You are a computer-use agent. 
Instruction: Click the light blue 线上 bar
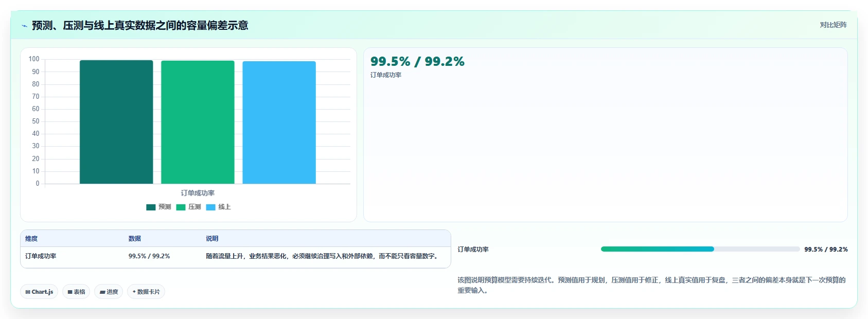coord(279,122)
